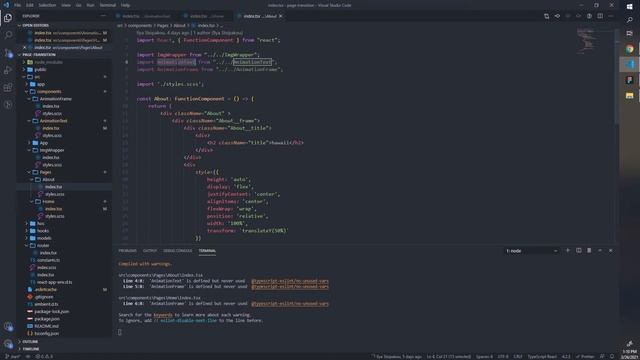
Task: Close the index.tsx About editor tab
Action: point(280,16)
